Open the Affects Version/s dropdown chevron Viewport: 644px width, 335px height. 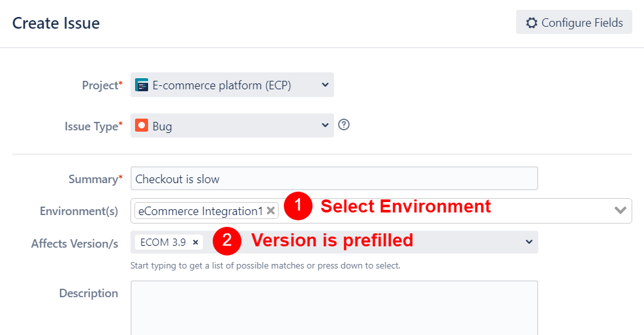[x=529, y=242]
